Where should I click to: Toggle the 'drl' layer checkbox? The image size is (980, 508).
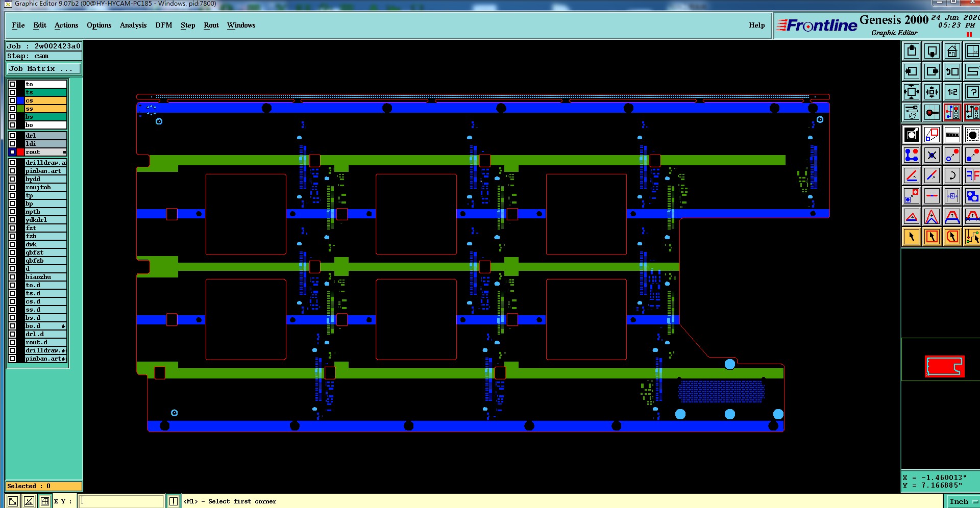coord(12,136)
